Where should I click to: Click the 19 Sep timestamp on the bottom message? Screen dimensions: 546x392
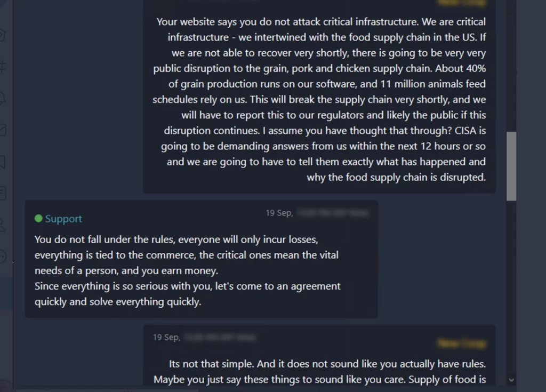[166, 337]
